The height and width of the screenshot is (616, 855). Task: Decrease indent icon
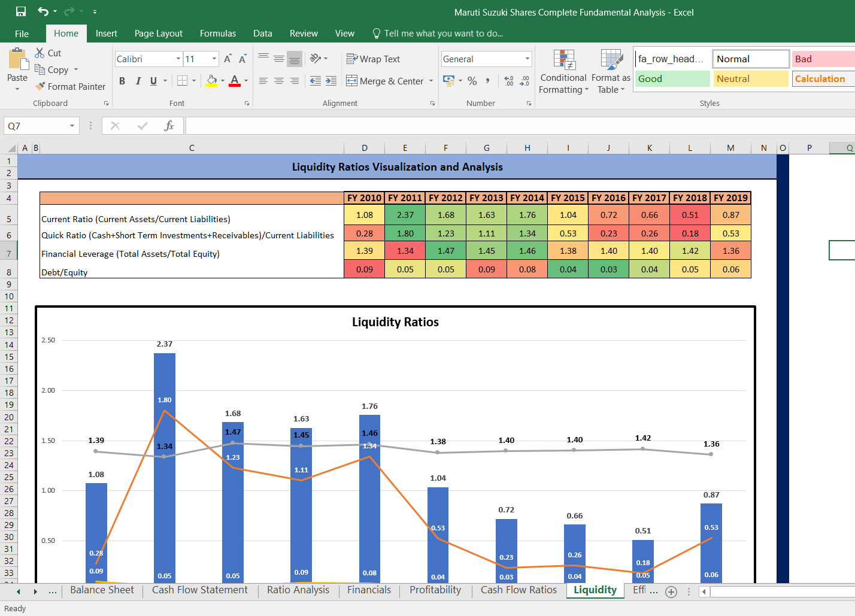[x=316, y=81]
